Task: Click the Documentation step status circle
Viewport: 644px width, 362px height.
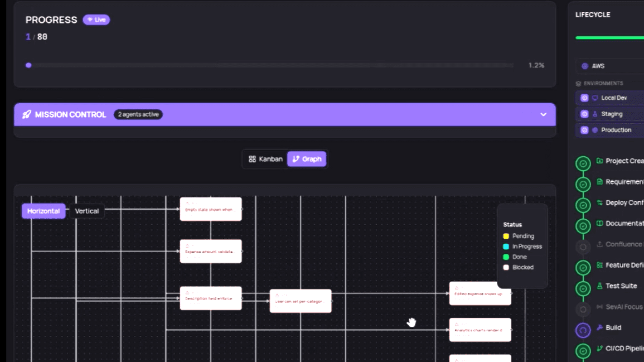Action: [583, 226]
